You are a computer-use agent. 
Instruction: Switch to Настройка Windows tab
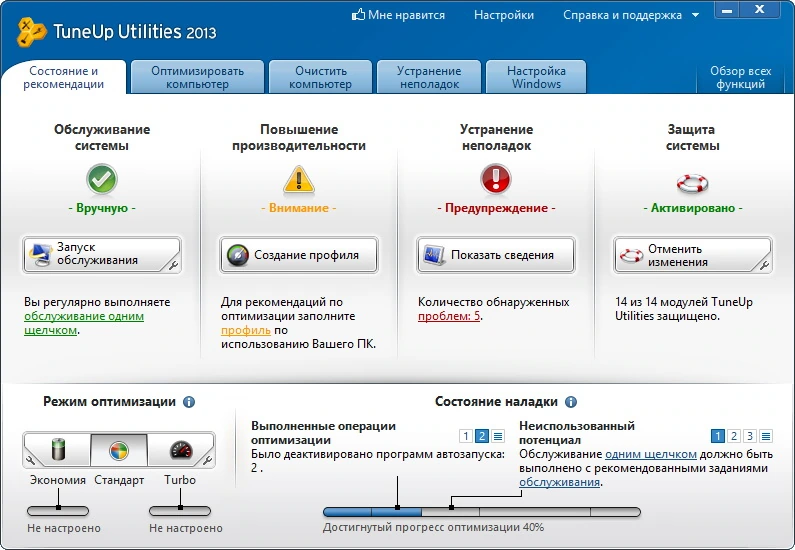(536, 78)
